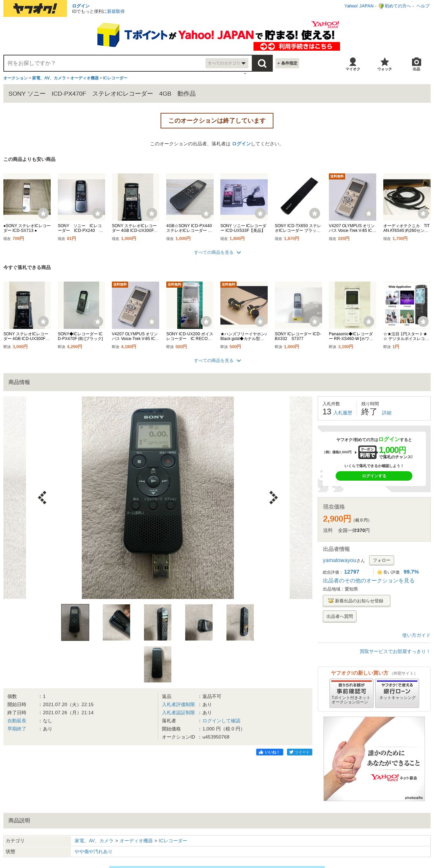
Task: Click the フォロー seller button
Action: [x=381, y=560]
